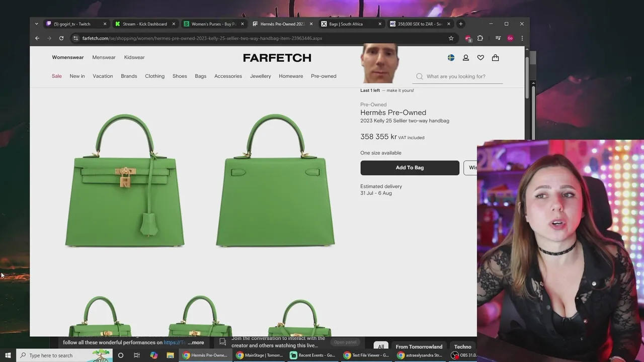Close the Stream - Kick Dashboard tab

click(174, 24)
